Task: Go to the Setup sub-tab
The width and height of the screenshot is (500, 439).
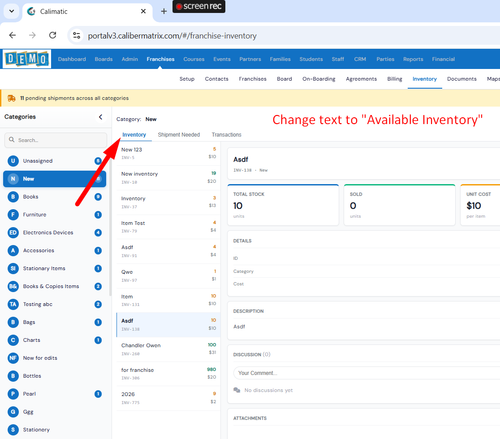Action: [x=187, y=79]
